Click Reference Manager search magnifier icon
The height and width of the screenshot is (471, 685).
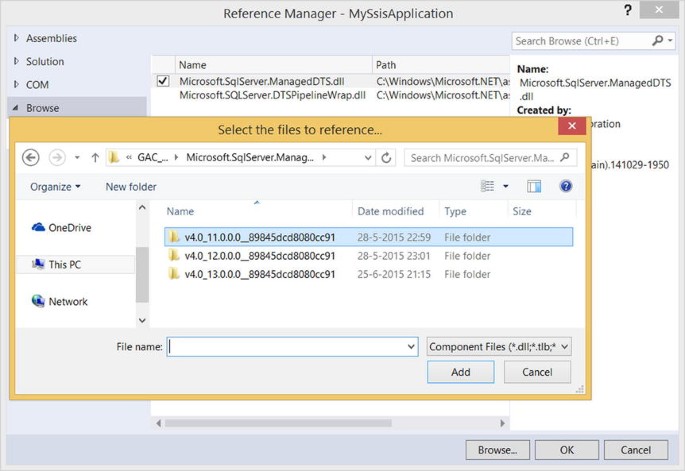(x=657, y=41)
